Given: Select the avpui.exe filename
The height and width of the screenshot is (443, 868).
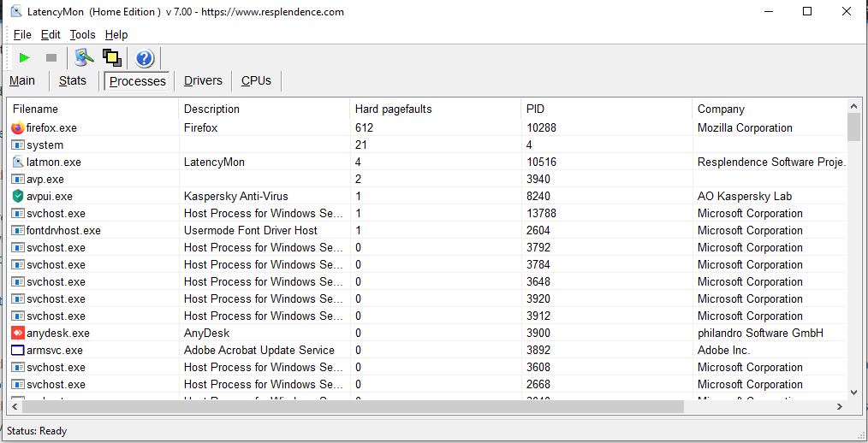Looking at the screenshot, I should 50,197.
